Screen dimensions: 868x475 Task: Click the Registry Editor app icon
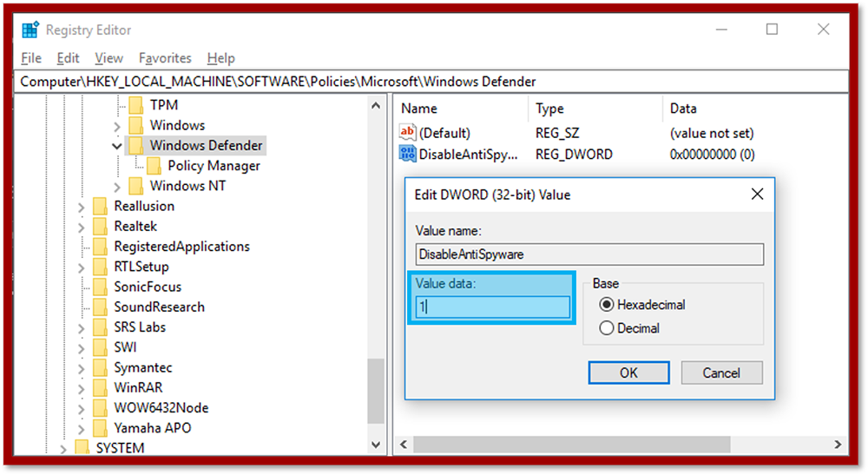click(x=30, y=30)
